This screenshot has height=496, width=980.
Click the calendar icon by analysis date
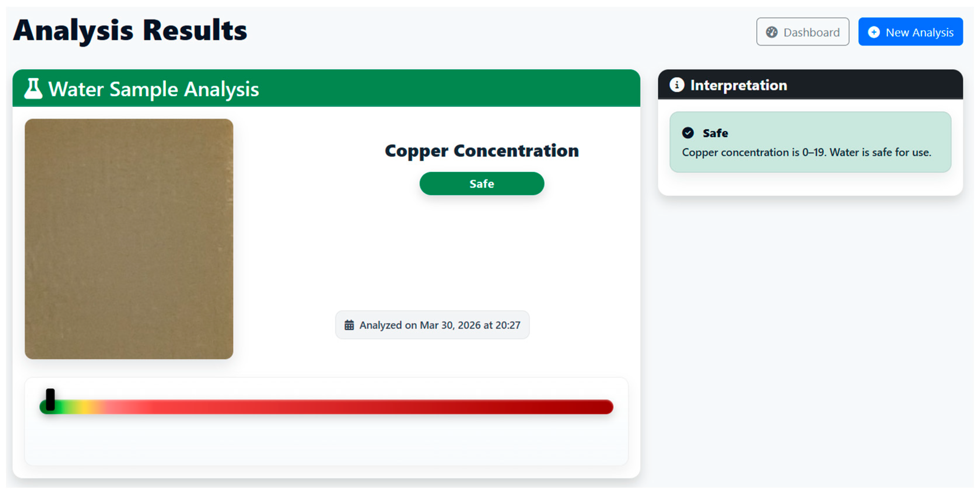point(349,325)
